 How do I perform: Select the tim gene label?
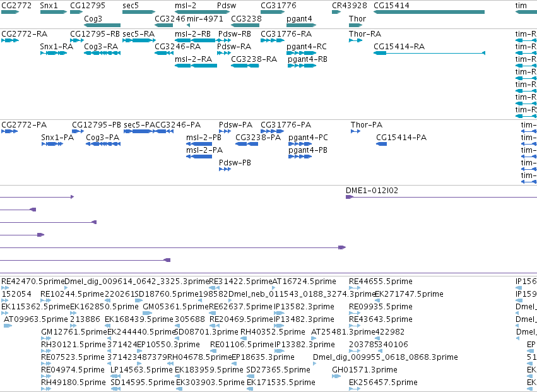pyautogui.click(x=521, y=6)
